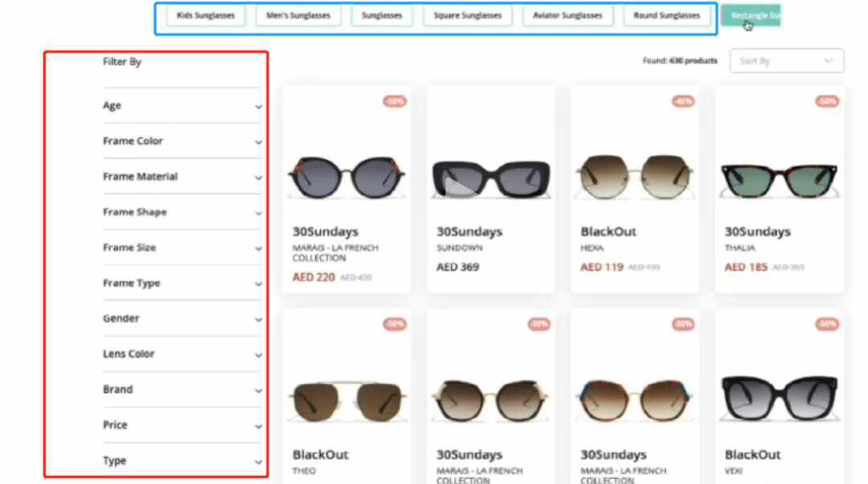The height and width of the screenshot is (484, 868).
Task: Choose the Aviator Sunglasses tab
Action: tap(567, 15)
